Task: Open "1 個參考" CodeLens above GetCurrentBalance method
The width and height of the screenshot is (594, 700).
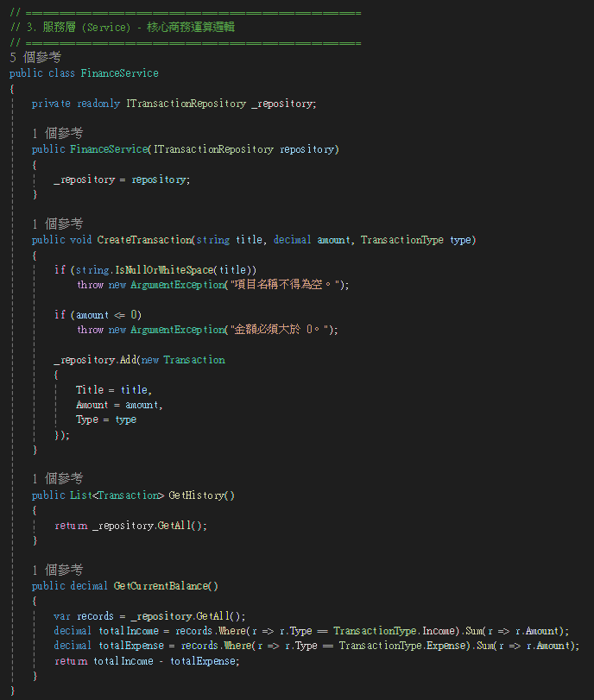Action: tap(57, 570)
